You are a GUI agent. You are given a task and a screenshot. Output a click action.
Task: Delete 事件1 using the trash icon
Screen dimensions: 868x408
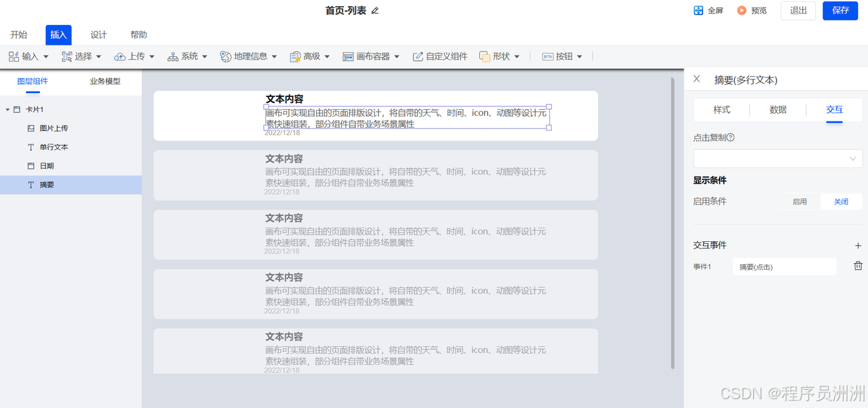pos(858,266)
